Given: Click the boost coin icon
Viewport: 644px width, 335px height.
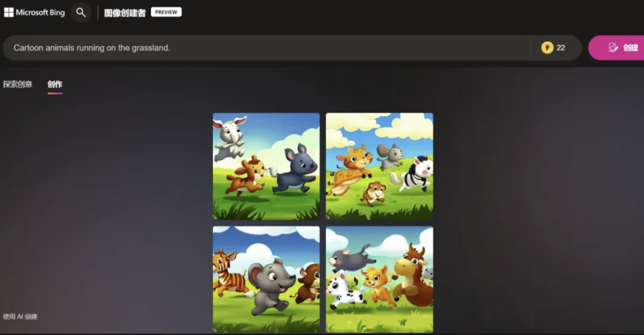Looking at the screenshot, I should [x=547, y=48].
